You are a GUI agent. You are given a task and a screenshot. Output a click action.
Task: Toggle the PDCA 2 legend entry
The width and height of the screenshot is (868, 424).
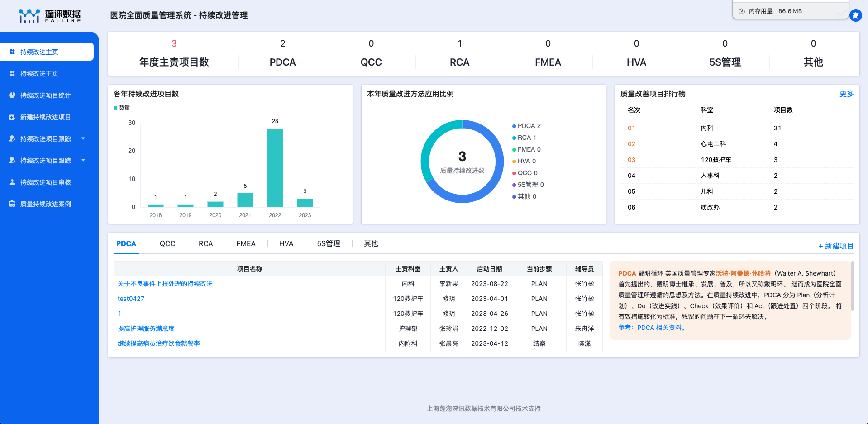(526, 126)
